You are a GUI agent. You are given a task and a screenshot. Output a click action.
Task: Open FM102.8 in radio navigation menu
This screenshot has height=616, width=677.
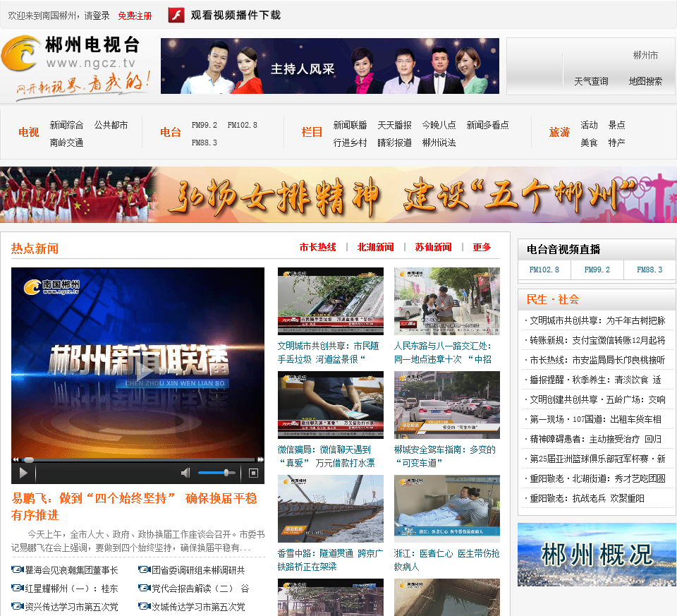pyautogui.click(x=242, y=126)
